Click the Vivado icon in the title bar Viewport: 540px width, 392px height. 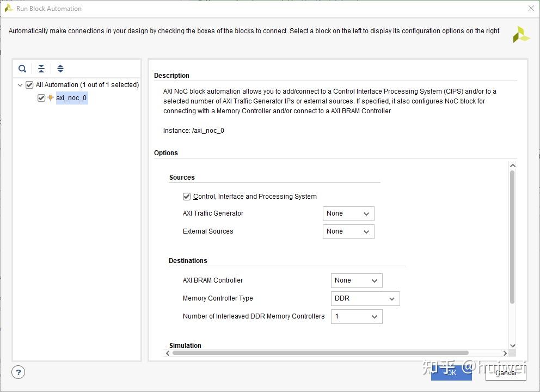[x=7, y=8]
